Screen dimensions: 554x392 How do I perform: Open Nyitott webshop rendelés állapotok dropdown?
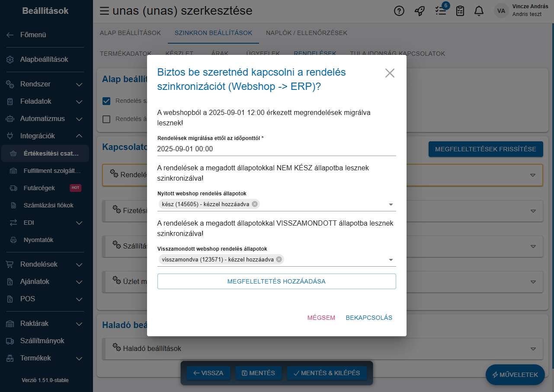(x=391, y=204)
